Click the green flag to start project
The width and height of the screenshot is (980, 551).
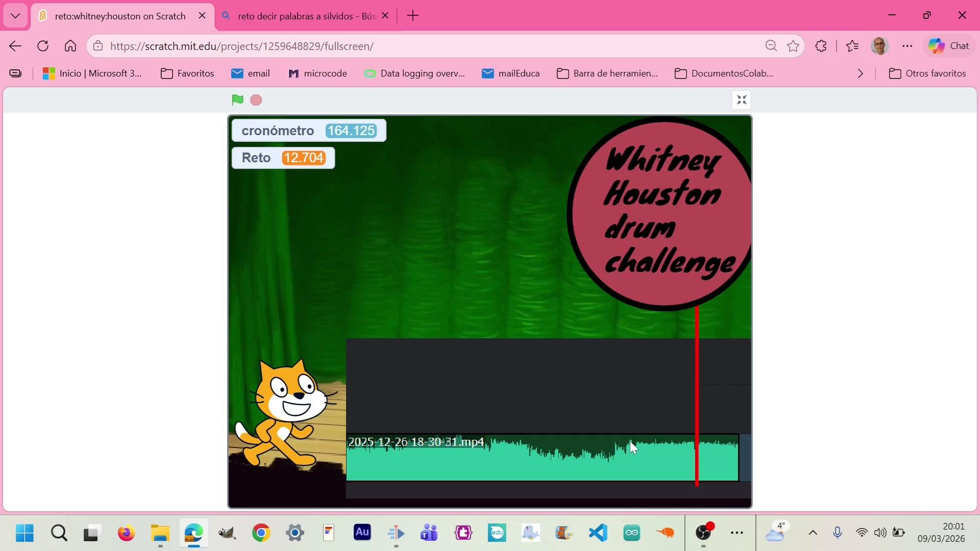click(x=237, y=100)
